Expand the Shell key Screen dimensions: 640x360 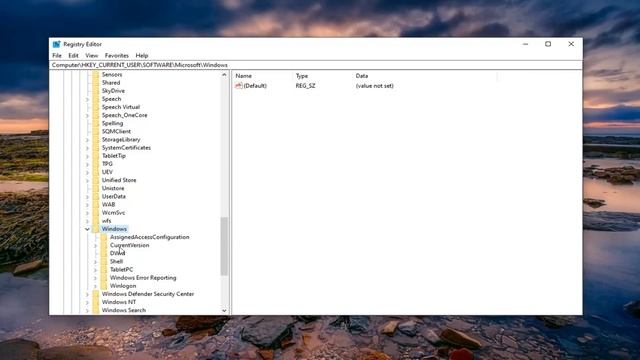coord(95,262)
